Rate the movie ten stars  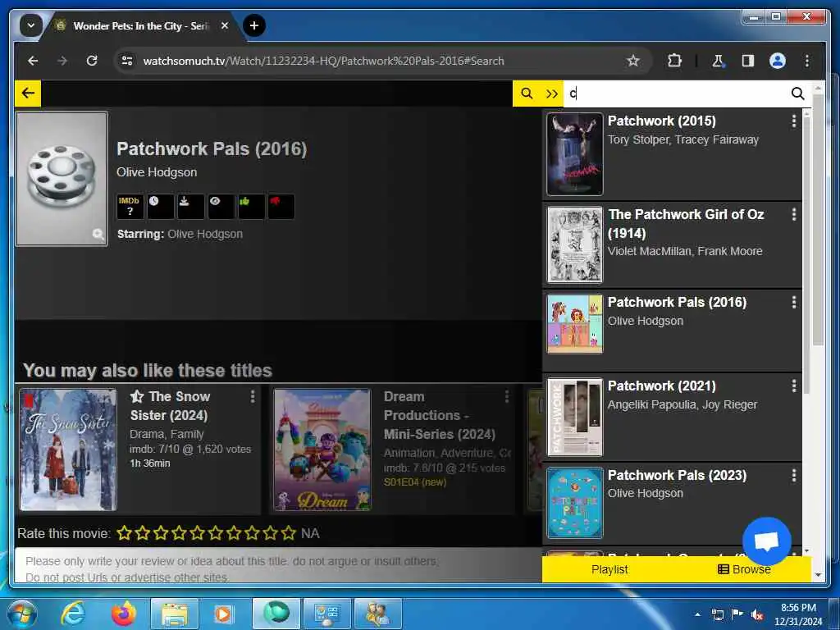point(288,533)
